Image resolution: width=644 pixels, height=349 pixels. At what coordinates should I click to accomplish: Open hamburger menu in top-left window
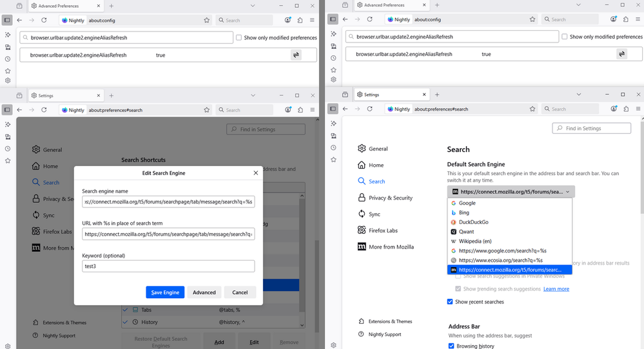312,20
